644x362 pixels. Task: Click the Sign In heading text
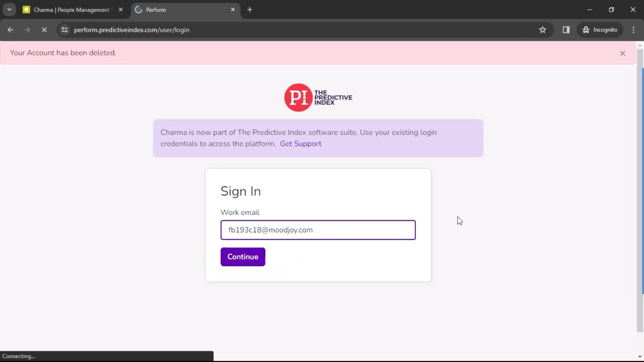240,191
